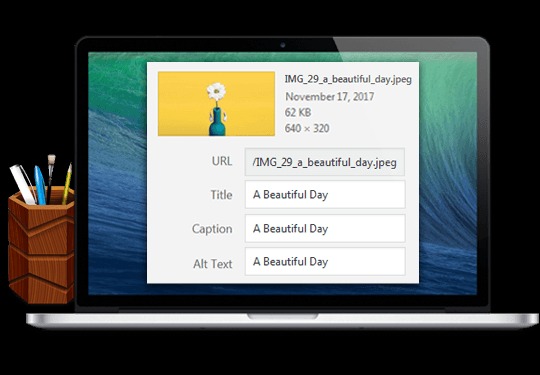Select the yellow pencil in the holder
This screenshot has width=540, height=375.
67,183
